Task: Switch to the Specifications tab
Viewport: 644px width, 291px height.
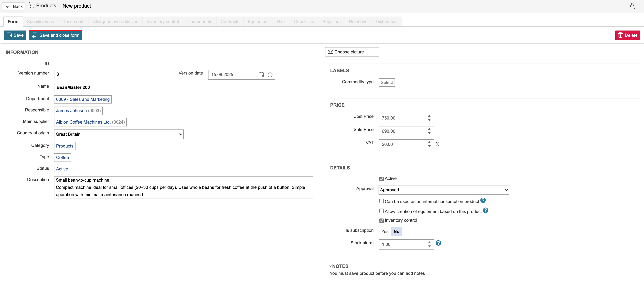Action: tap(40, 22)
